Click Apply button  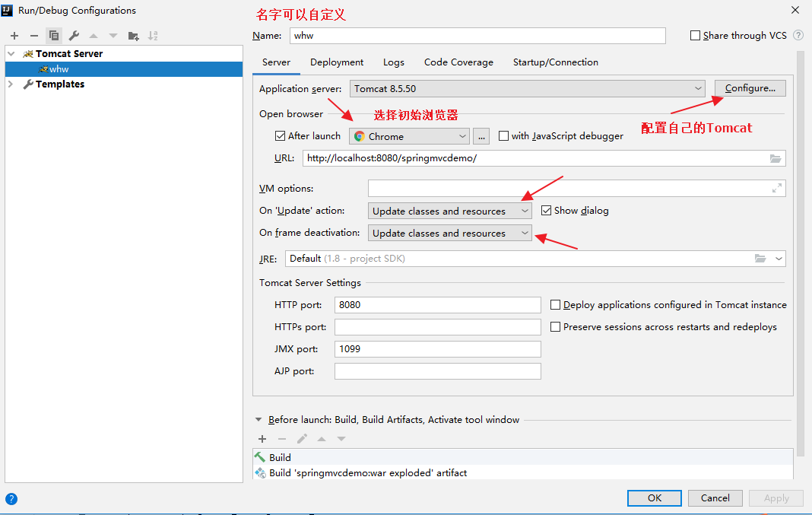coord(776,498)
